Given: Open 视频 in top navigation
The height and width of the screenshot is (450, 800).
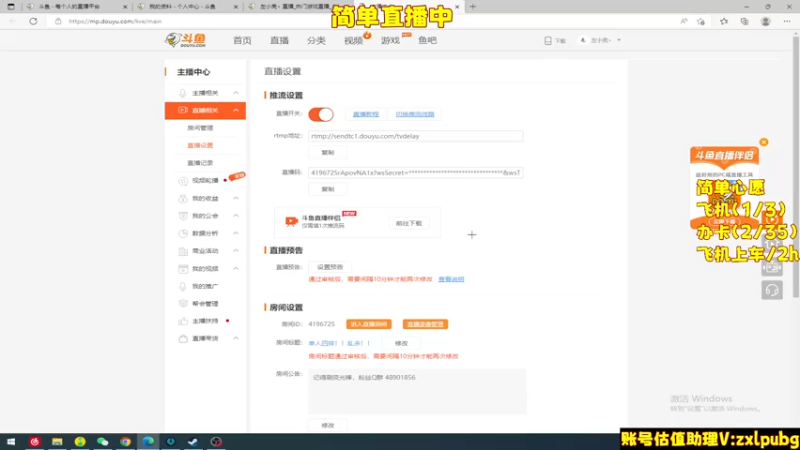Looking at the screenshot, I should [353, 40].
